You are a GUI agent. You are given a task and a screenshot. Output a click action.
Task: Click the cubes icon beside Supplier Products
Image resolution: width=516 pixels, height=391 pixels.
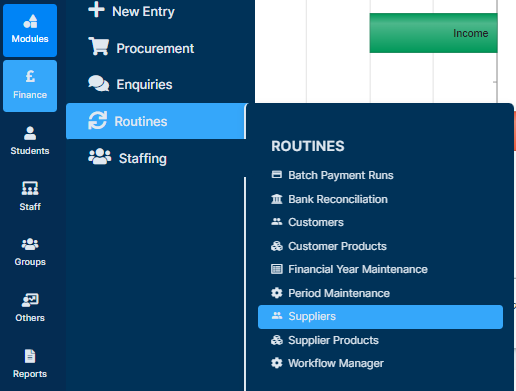coord(277,340)
